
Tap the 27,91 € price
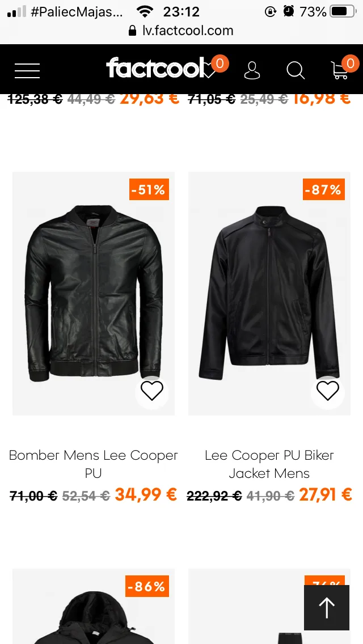click(326, 494)
